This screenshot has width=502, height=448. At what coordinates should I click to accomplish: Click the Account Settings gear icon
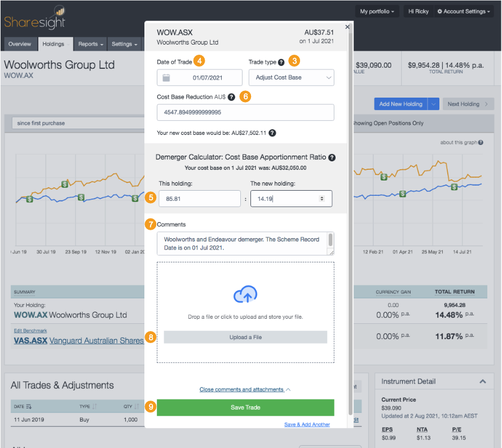tap(439, 11)
